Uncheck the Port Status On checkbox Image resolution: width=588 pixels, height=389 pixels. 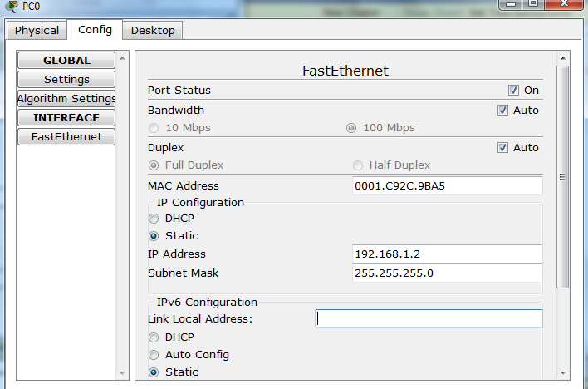coord(513,90)
